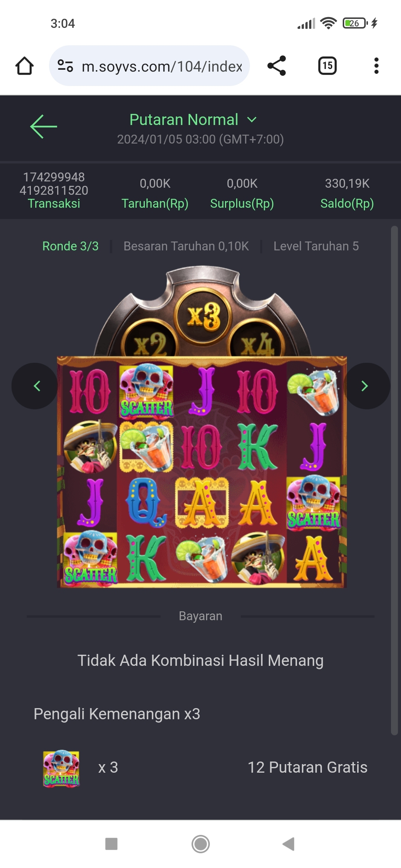Go to next round with right arrow
Viewport: 401px width, 868px height.
pyautogui.click(x=366, y=386)
